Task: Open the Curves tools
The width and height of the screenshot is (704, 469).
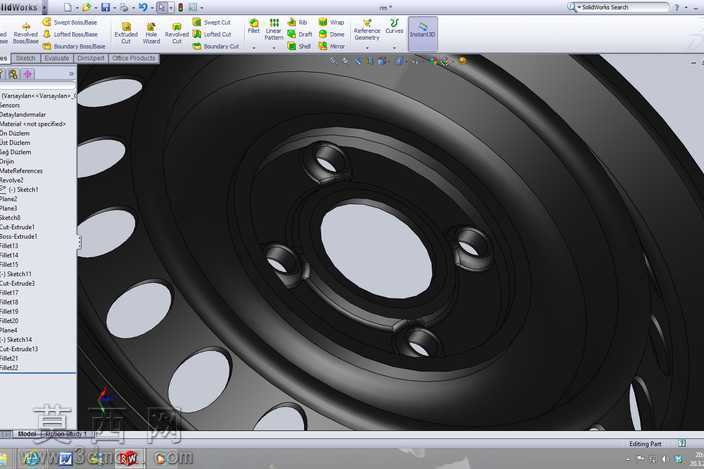Action: click(394, 26)
